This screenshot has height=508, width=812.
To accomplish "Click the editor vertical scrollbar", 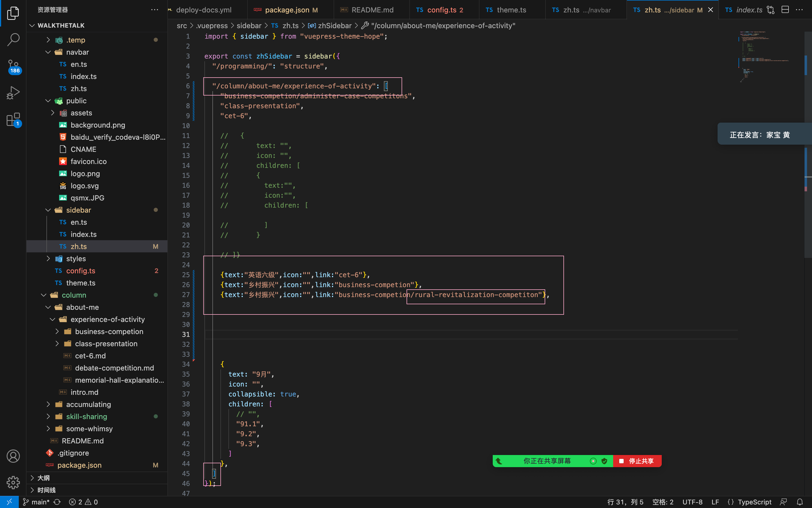I will [x=808, y=144].
